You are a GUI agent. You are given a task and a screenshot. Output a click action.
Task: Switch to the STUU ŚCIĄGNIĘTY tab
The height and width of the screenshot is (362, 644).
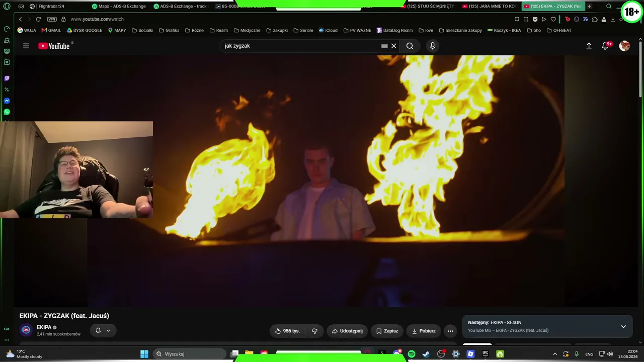tap(429, 7)
